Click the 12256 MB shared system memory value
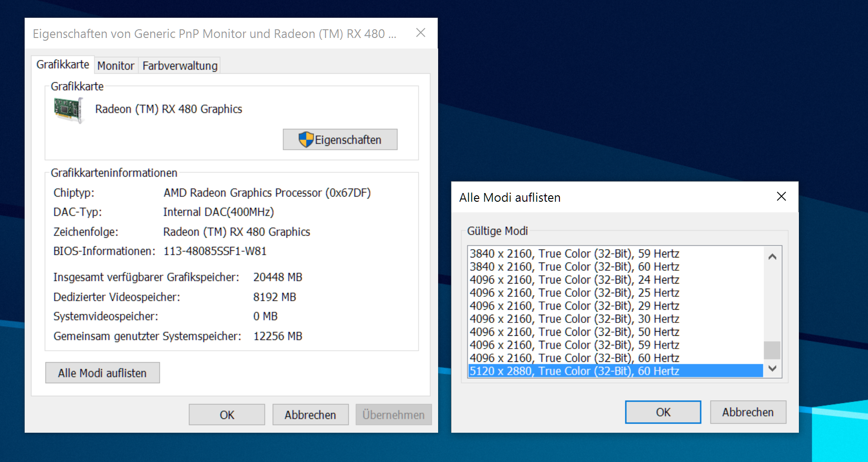 click(x=278, y=336)
